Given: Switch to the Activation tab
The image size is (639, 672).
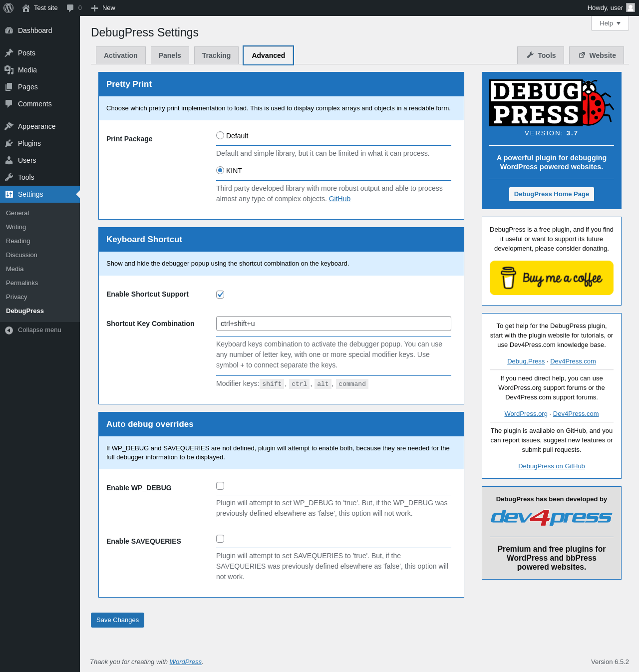Looking at the screenshot, I should [121, 55].
